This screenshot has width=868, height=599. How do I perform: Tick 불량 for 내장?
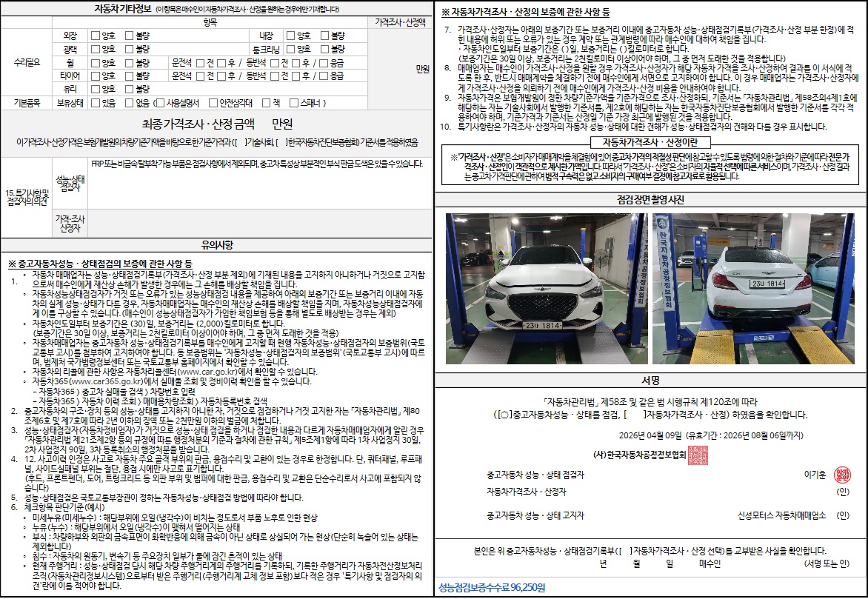325,36
